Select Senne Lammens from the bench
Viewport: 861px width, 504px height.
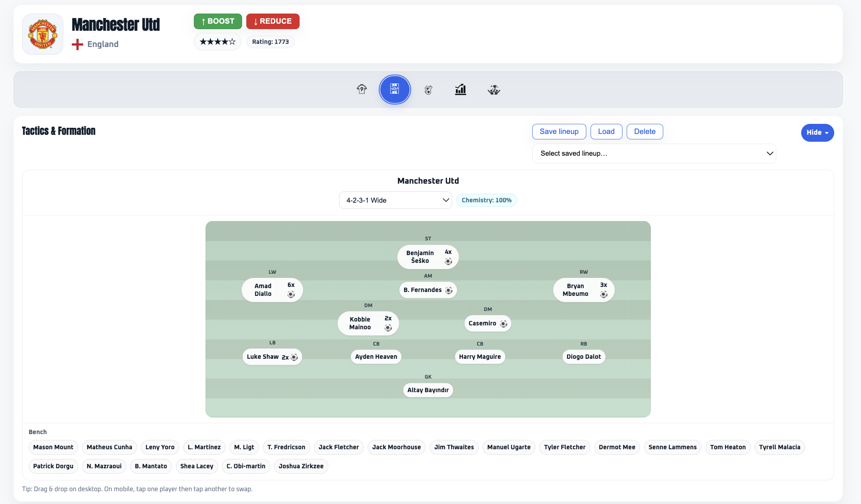click(673, 447)
